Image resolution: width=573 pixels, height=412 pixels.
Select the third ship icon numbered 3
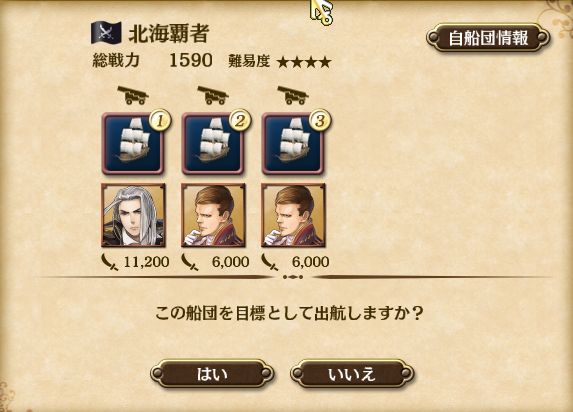[293, 143]
